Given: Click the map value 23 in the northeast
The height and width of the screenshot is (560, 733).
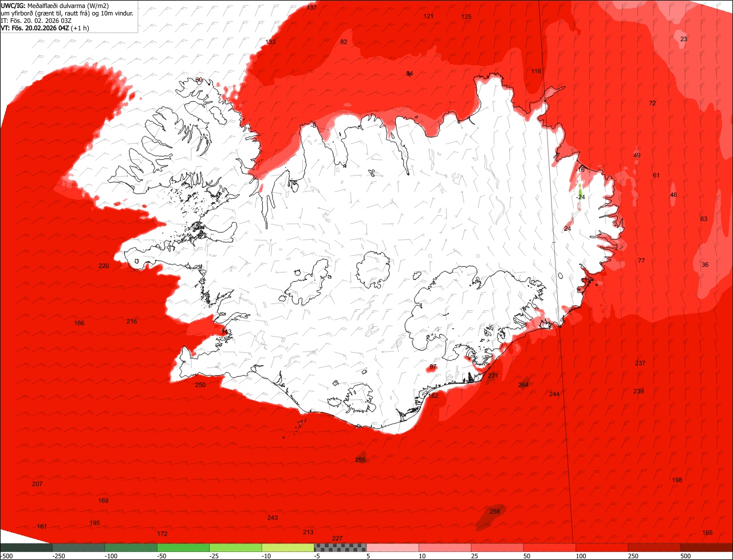Looking at the screenshot, I should pyautogui.click(x=684, y=39).
